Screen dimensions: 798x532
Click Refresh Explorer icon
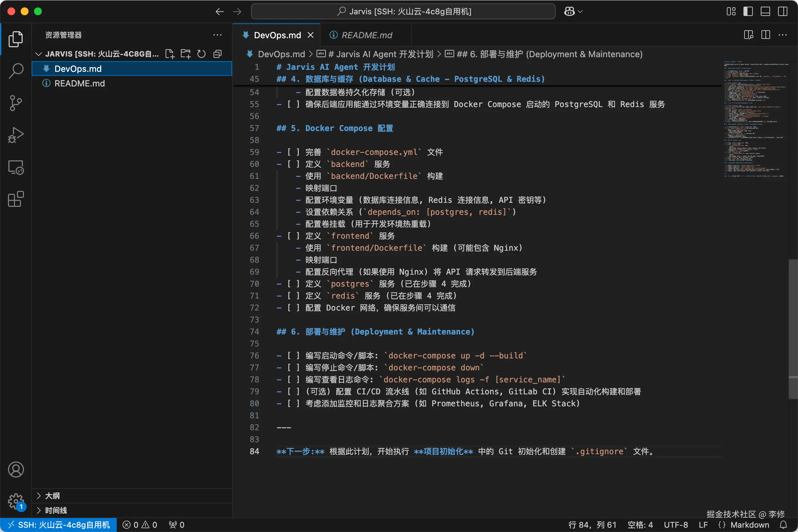point(201,54)
